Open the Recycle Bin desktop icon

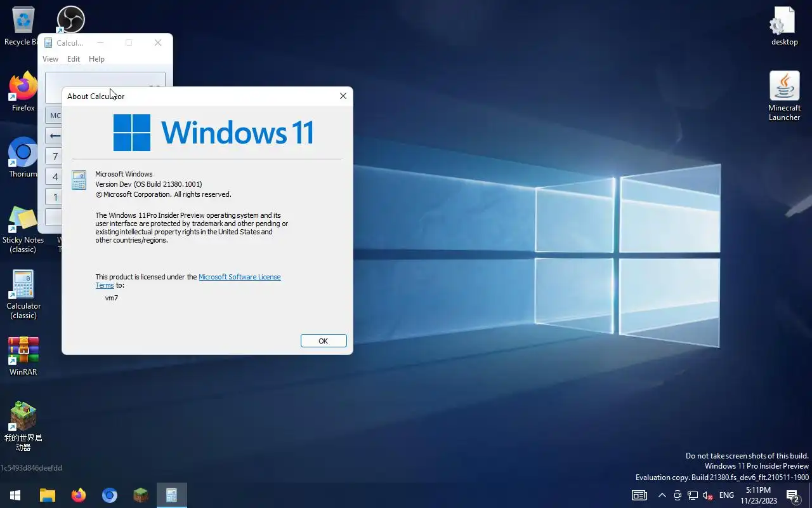(23, 26)
